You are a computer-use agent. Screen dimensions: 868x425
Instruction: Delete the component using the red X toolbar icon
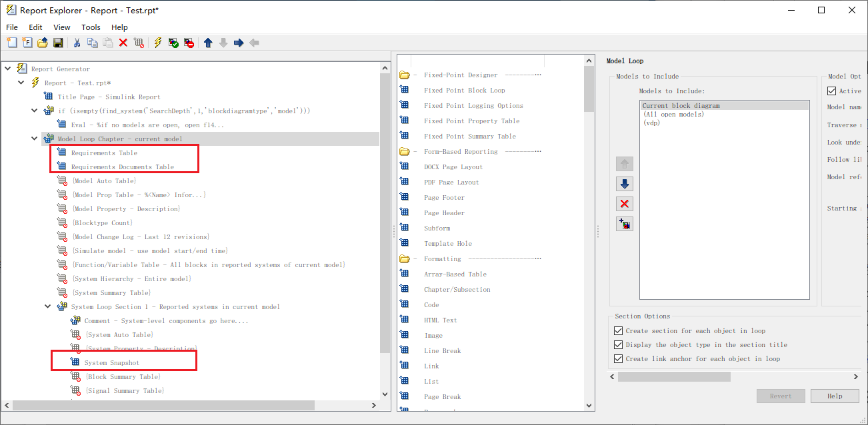coord(123,42)
